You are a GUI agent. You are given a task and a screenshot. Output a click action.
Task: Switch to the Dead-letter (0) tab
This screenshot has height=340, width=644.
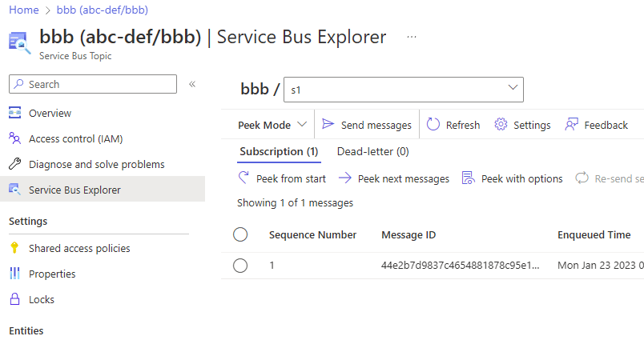point(373,152)
